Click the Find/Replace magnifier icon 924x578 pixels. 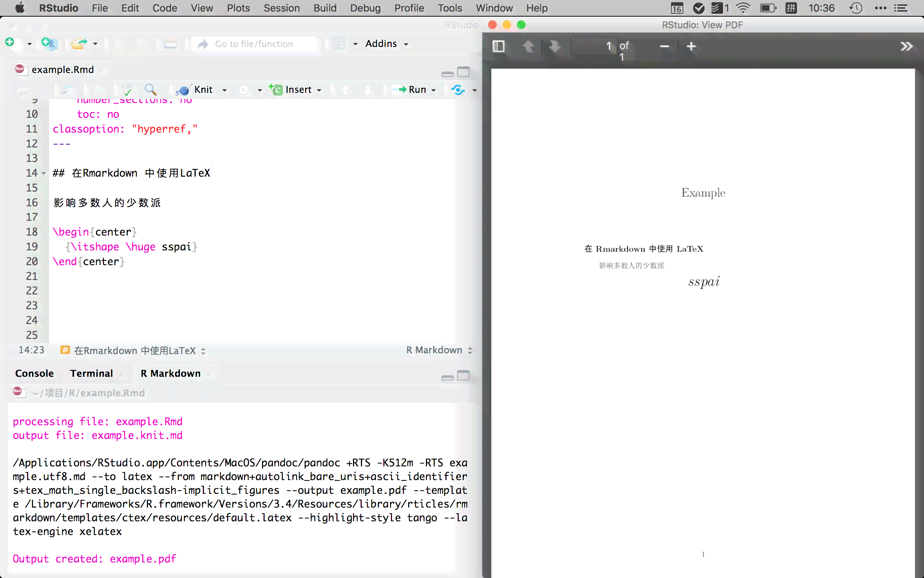point(151,90)
